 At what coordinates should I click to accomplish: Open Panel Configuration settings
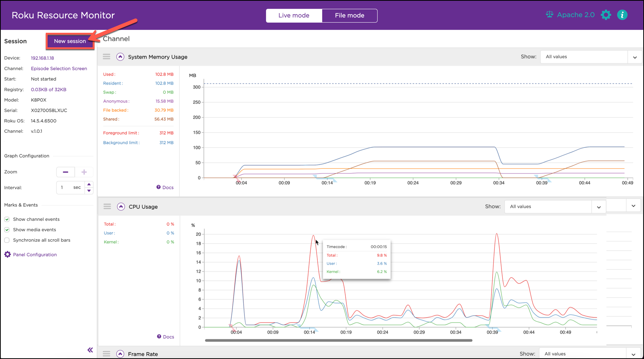(x=35, y=254)
